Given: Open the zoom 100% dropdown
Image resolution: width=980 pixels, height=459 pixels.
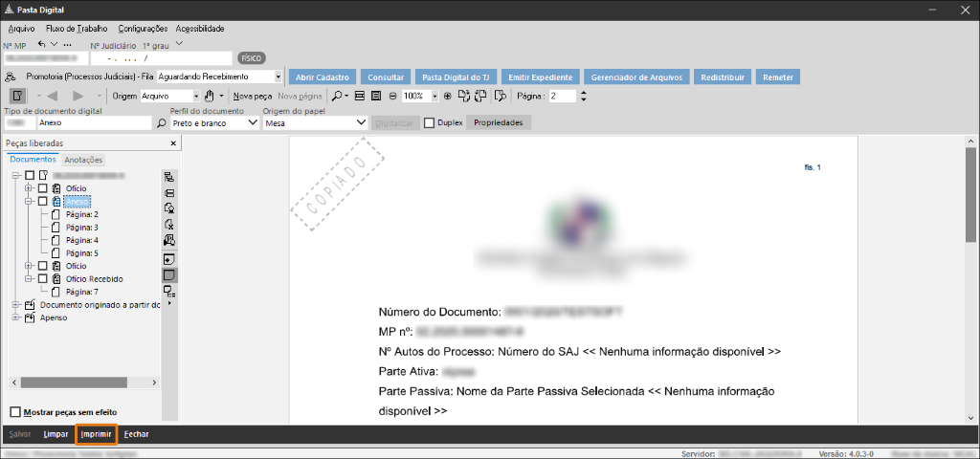Looking at the screenshot, I should (x=435, y=97).
